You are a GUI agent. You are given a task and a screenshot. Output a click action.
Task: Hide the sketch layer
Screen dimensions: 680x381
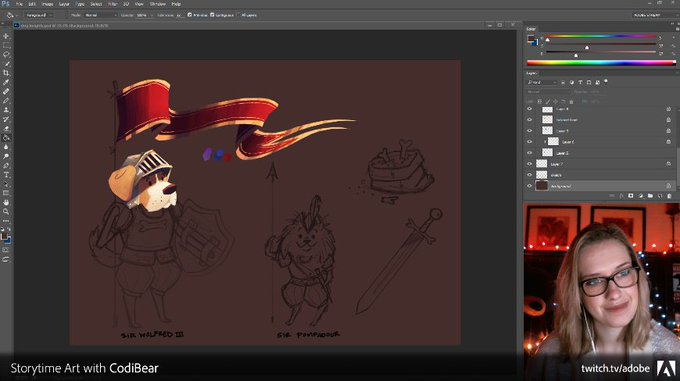pyautogui.click(x=529, y=175)
